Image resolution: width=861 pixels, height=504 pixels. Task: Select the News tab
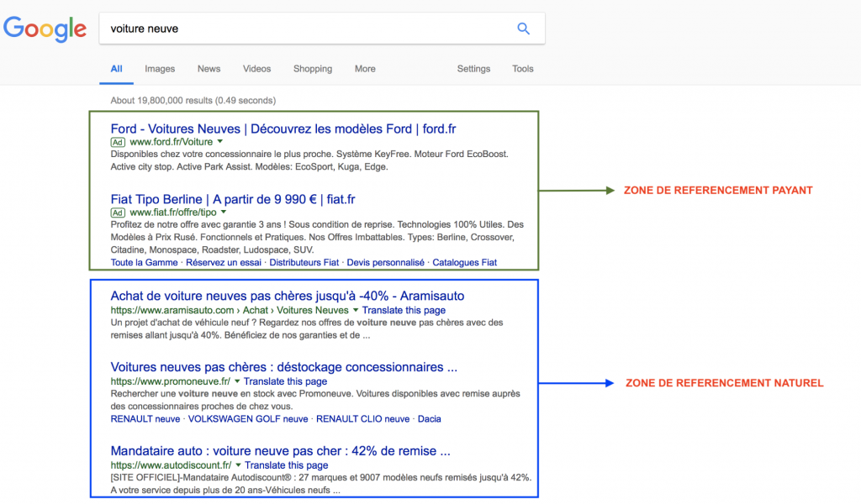click(x=208, y=69)
